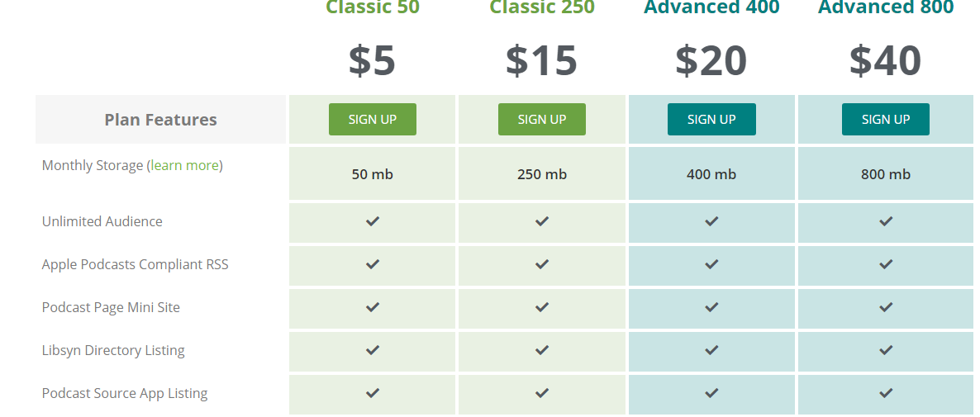The image size is (980, 417).
Task: Click Sign Up for Classic 250 plan
Action: click(542, 119)
